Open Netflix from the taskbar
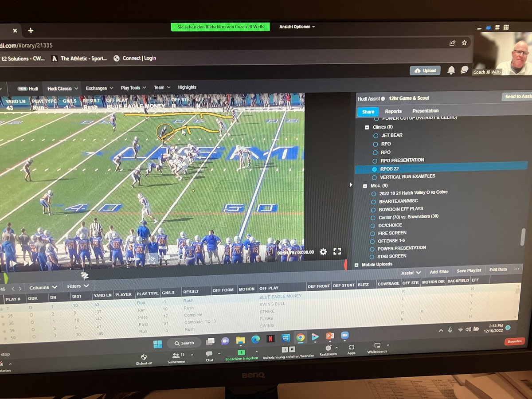532x399 pixels. pos(270,340)
